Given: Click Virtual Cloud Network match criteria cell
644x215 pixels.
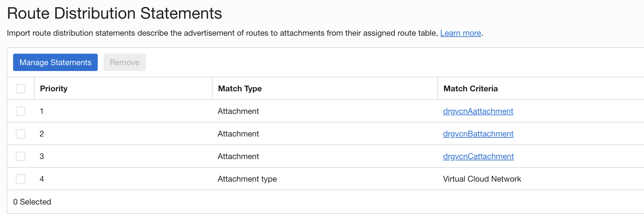Looking at the screenshot, I should [x=482, y=179].
